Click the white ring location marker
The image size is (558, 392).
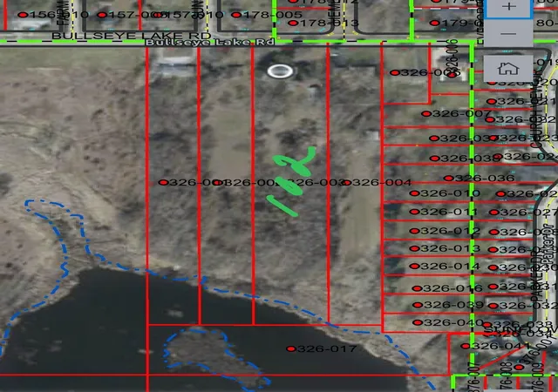point(281,71)
